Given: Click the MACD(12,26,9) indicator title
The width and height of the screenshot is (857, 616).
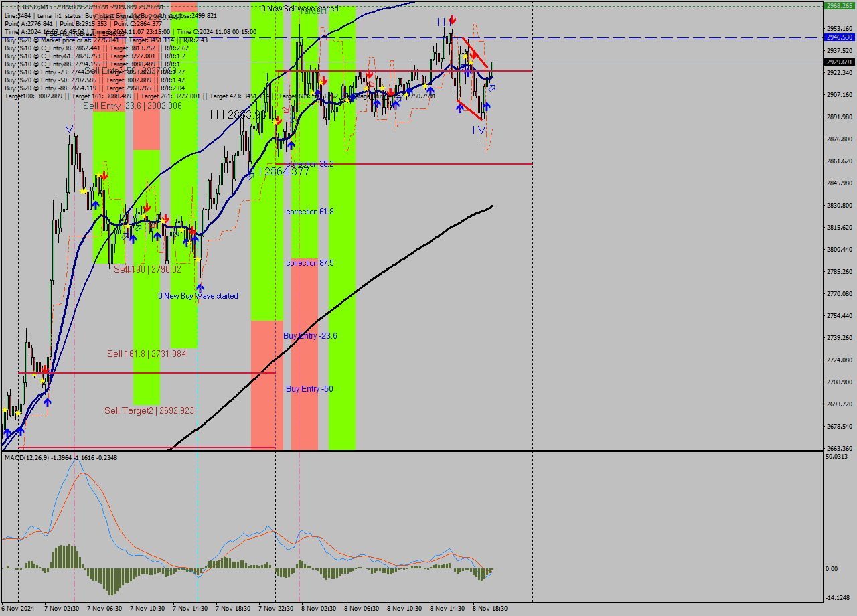Looking at the screenshot, I should (x=61, y=457).
